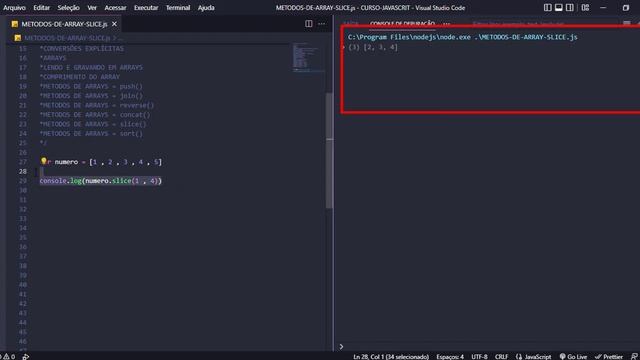Toggle the secondary sidebar layout icon
The height and width of the screenshot is (360, 640).
tap(569, 8)
